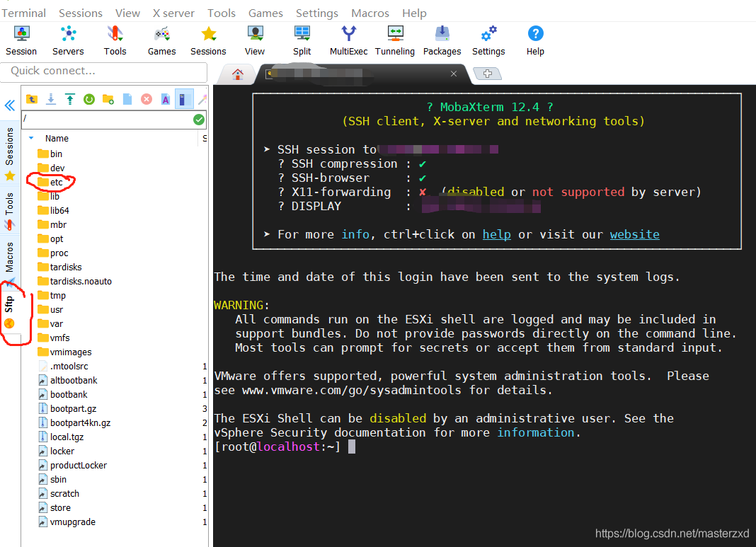Close the active SSH session tab
756x547 pixels.
(454, 74)
